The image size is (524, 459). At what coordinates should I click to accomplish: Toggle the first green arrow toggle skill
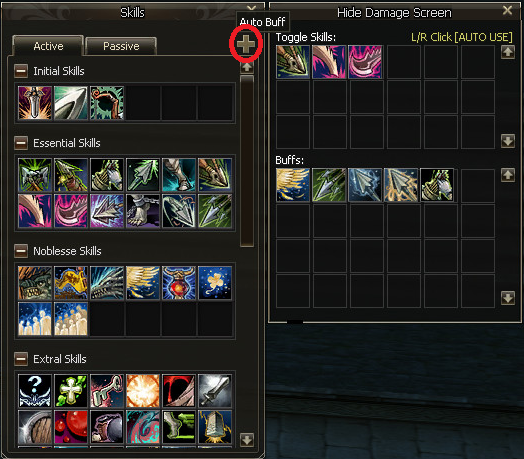(293, 62)
